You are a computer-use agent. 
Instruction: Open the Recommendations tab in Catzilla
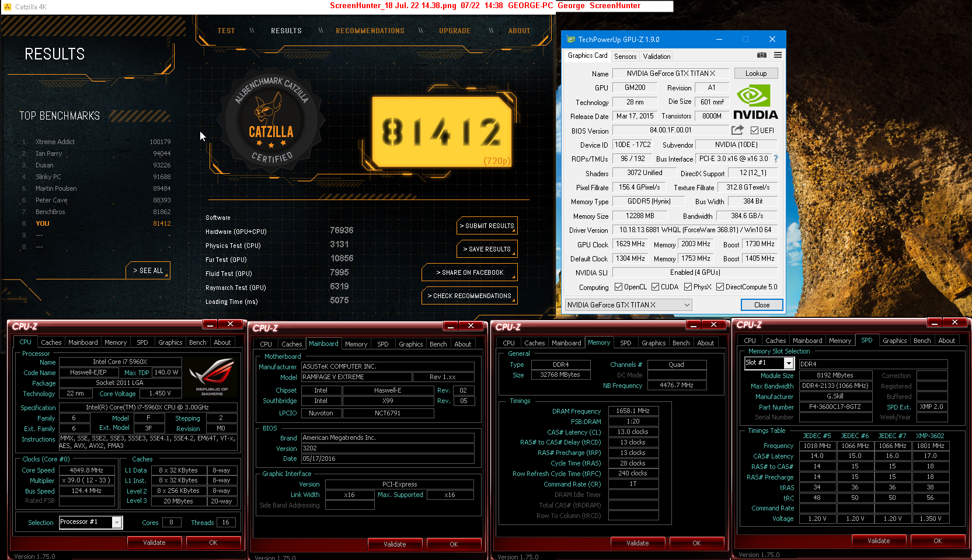point(370,31)
